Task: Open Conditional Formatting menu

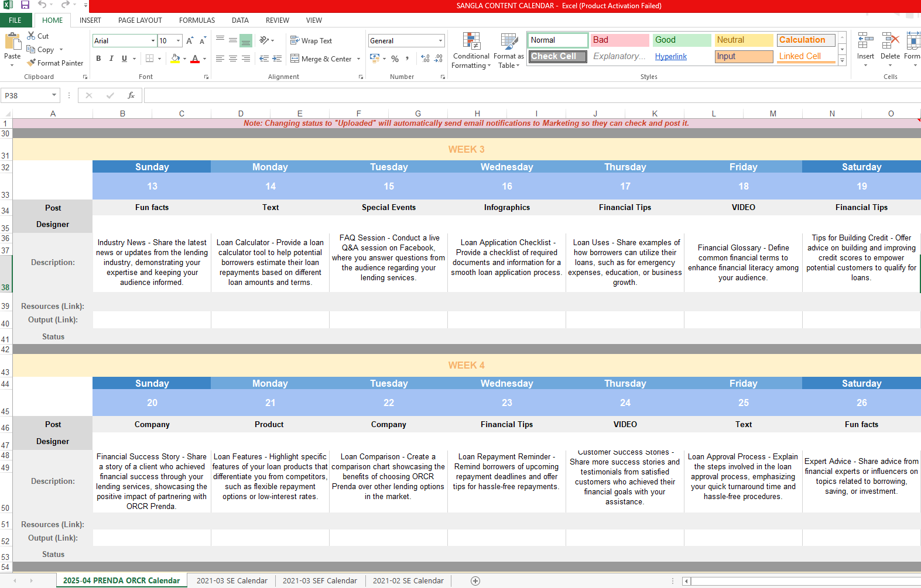Action: [471, 51]
